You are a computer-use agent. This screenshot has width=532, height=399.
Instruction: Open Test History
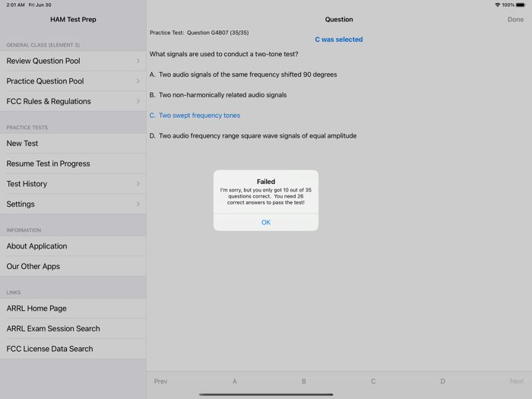[73, 184]
